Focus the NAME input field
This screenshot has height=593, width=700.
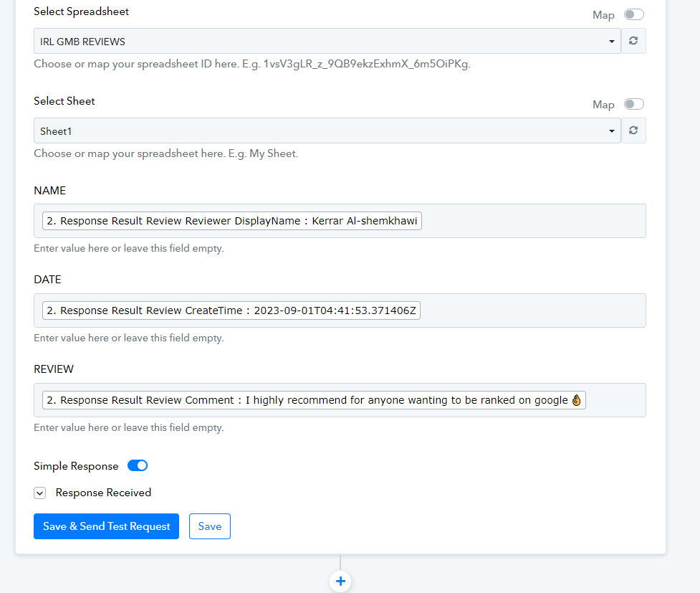pos(340,221)
